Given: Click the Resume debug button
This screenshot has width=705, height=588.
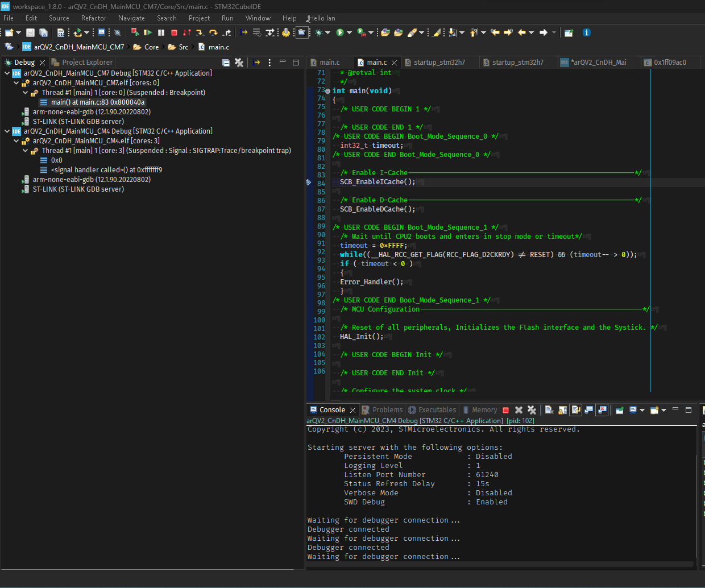Looking at the screenshot, I should point(148,32).
